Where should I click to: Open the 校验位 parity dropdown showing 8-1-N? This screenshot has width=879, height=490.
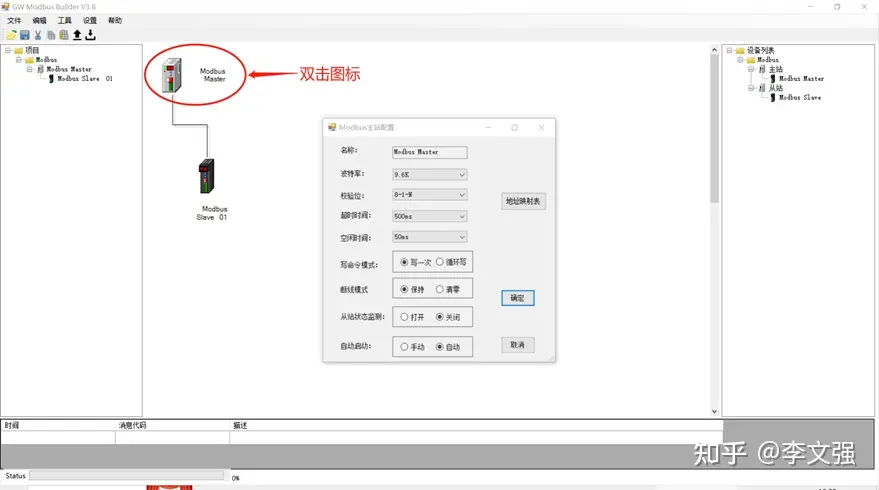pyautogui.click(x=429, y=195)
